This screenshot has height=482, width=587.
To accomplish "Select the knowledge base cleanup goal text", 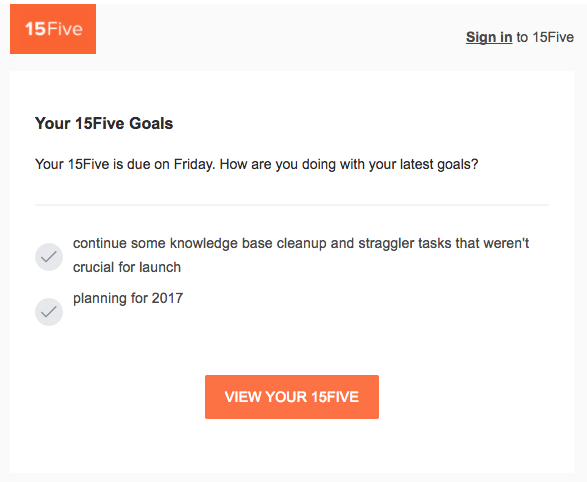I will point(301,255).
